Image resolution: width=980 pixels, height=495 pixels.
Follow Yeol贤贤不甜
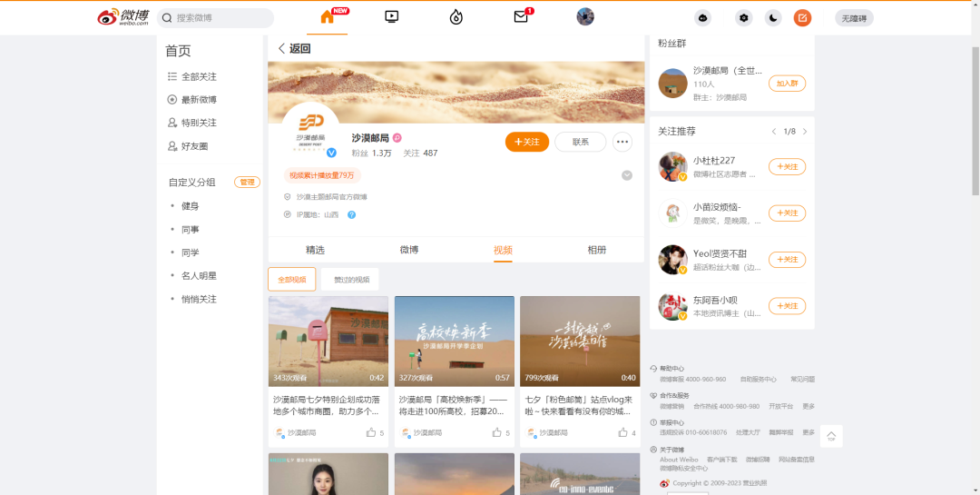(x=787, y=259)
